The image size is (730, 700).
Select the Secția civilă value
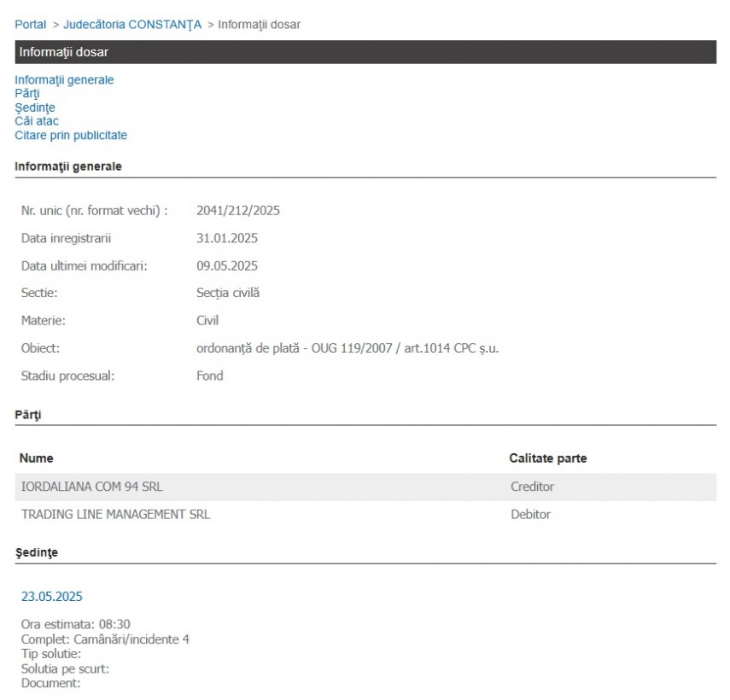tap(228, 293)
